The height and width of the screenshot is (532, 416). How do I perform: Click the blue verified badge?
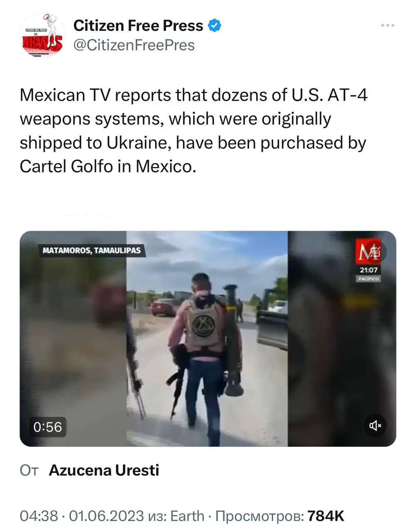pos(214,26)
